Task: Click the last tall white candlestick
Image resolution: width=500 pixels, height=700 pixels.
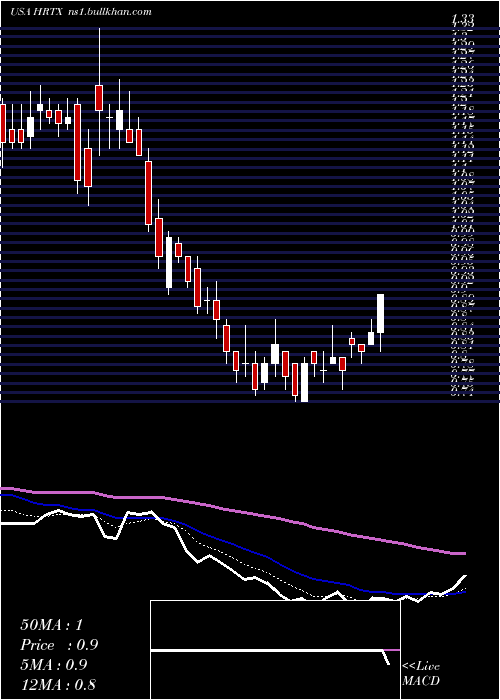Action: click(380, 322)
